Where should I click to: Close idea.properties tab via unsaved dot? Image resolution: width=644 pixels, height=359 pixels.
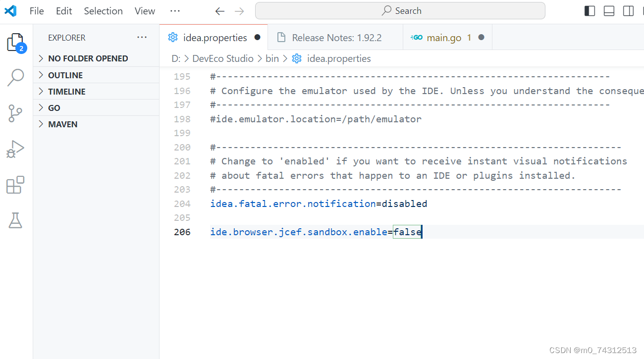coord(257,38)
